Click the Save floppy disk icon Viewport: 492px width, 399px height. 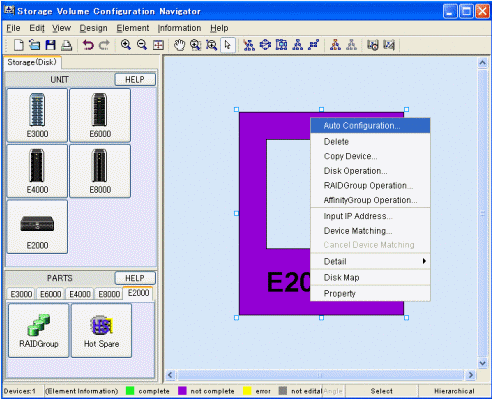click(50, 45)
